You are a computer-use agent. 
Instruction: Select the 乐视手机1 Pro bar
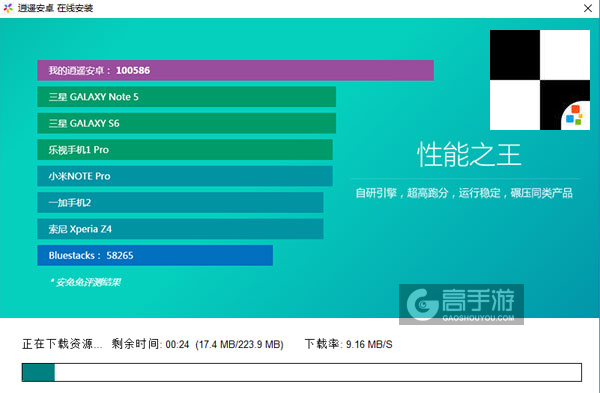click(x=185, y=150)
